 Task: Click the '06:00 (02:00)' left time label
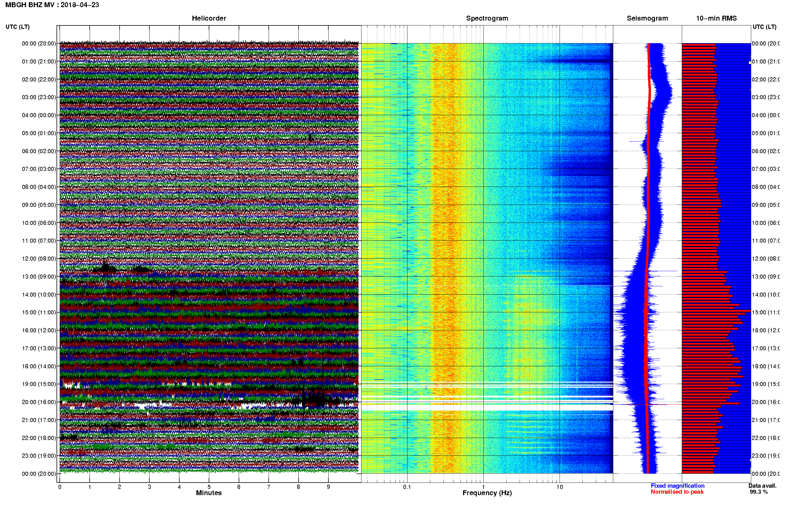(x=39, y=151)
